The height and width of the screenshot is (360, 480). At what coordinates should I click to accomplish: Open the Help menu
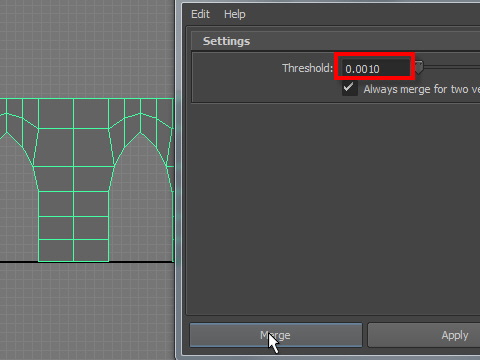(235, 14)
